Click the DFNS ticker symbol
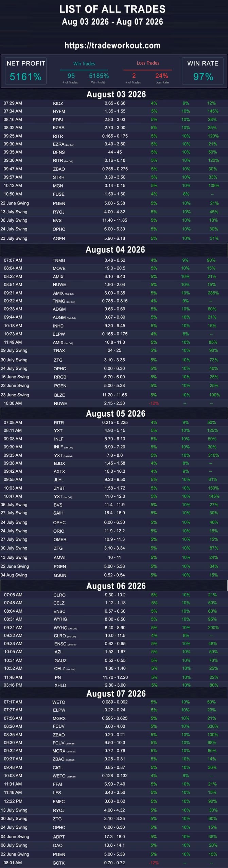Image resolution: width=228 pixels, height=868 pixels. 59,152
